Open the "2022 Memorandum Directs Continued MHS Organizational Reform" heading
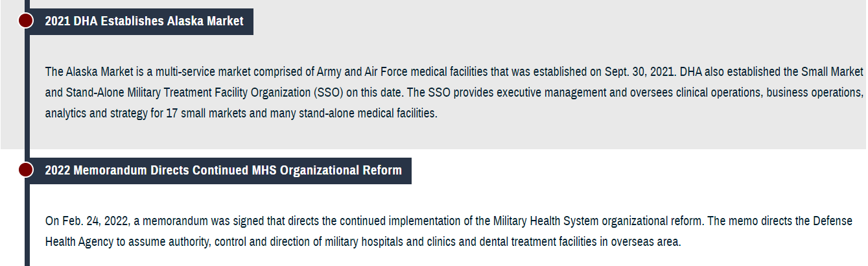 tap(223, 171)
